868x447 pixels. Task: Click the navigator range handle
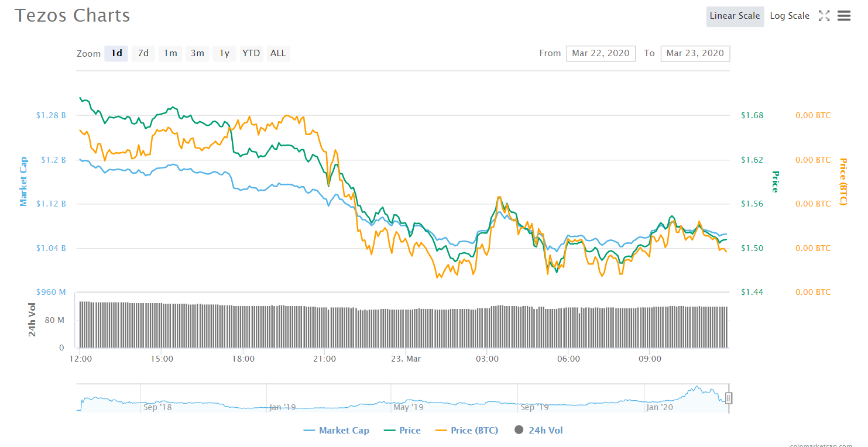pyautogui.click(x=729, y=398)
